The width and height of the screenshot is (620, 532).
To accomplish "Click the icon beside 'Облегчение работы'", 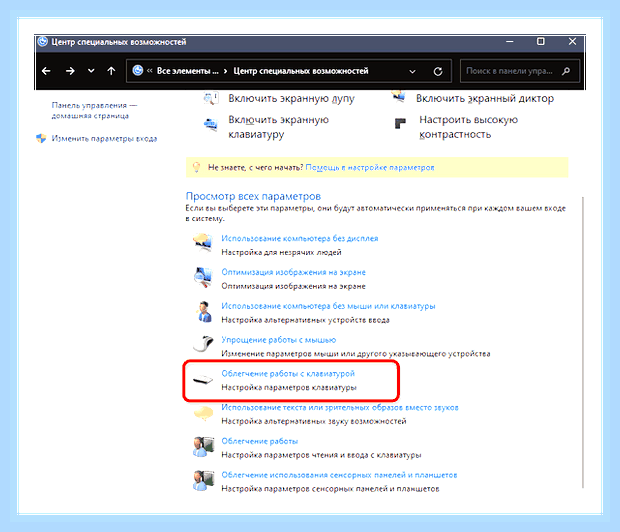I will [x=203, y=447].
